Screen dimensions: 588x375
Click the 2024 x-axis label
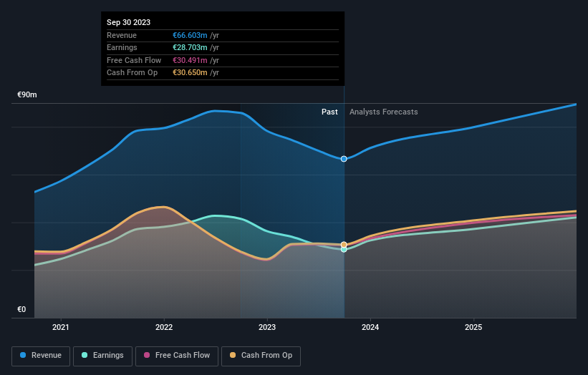click(370, 327)
